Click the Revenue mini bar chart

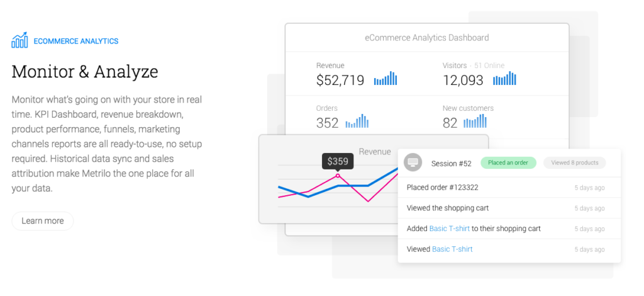point(386,78)
